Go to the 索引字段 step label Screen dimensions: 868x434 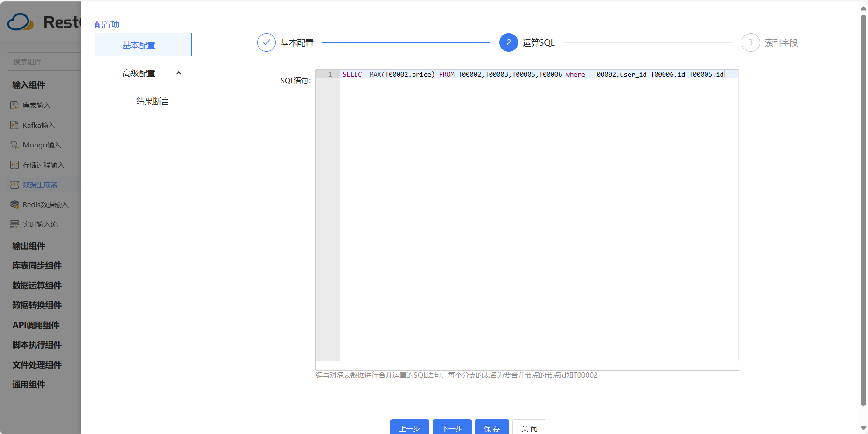(781, 43)
